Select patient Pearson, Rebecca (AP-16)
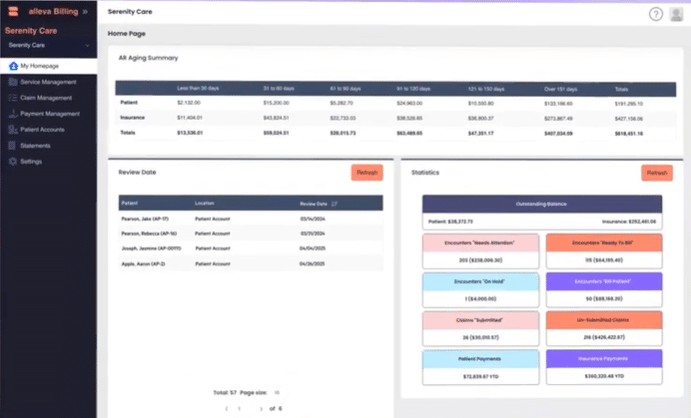The height and width of the screenshot is (418, 691). click(x=149, y=233)
